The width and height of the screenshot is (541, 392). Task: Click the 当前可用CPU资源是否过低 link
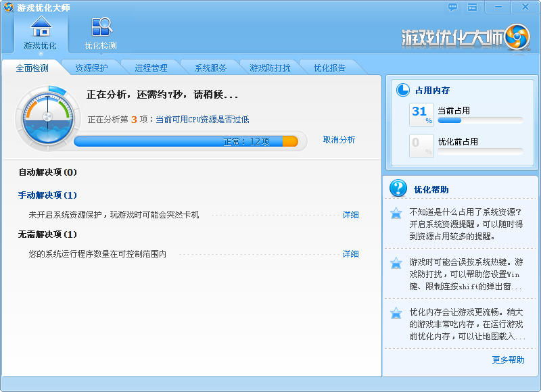click(x=202, y=120)
